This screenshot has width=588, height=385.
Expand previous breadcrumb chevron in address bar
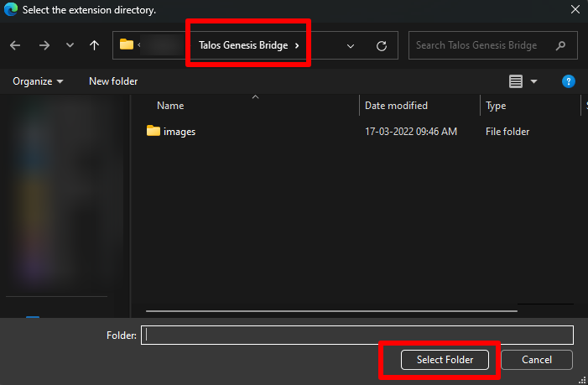[139, 45]
